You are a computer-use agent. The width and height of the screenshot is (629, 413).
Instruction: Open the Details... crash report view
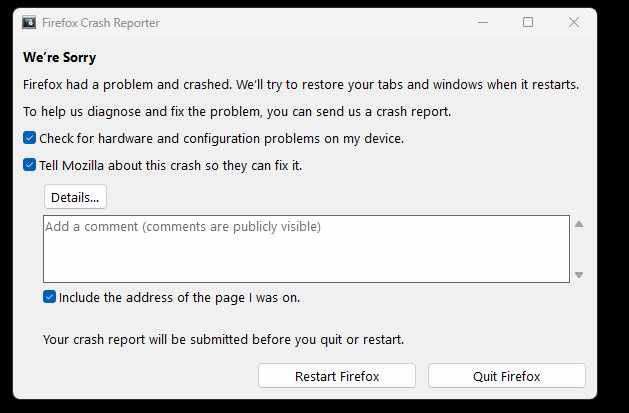(x=75, y=197)
